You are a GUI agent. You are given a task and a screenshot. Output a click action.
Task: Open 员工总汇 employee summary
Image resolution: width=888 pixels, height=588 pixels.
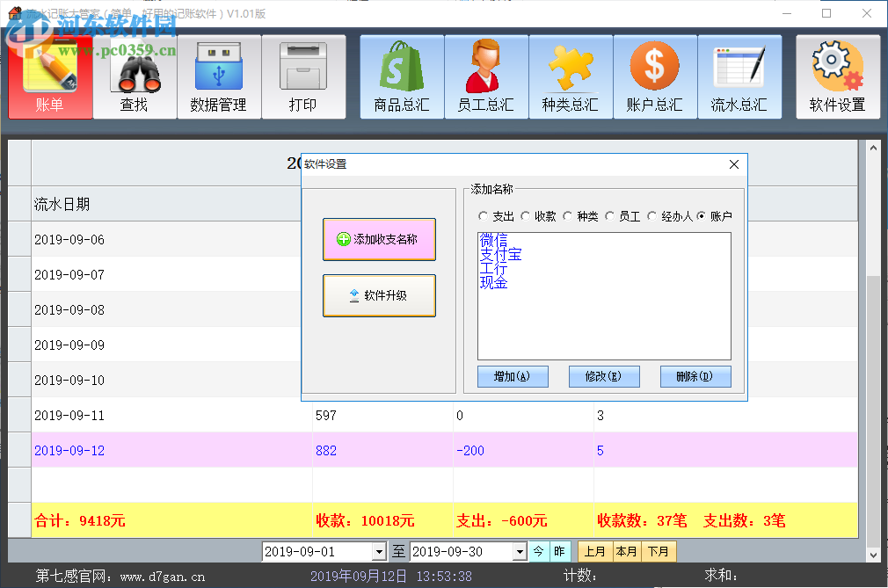pos(486,77)
